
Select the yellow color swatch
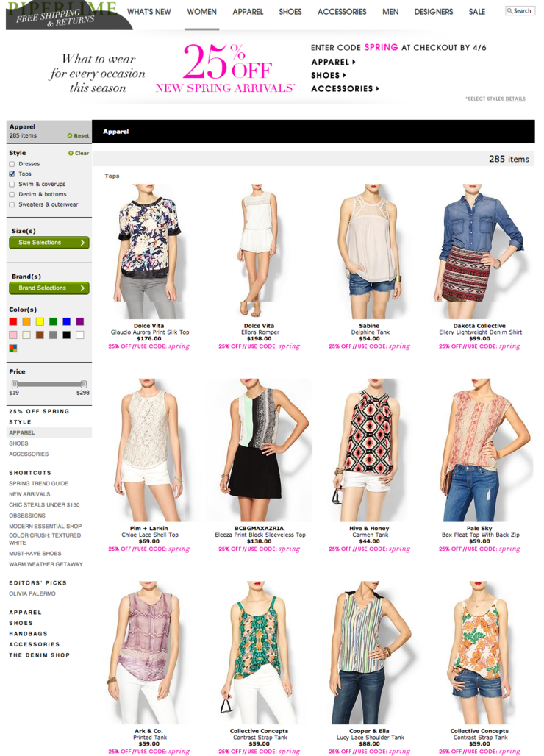pyautogui.click(x=40, y=321)
